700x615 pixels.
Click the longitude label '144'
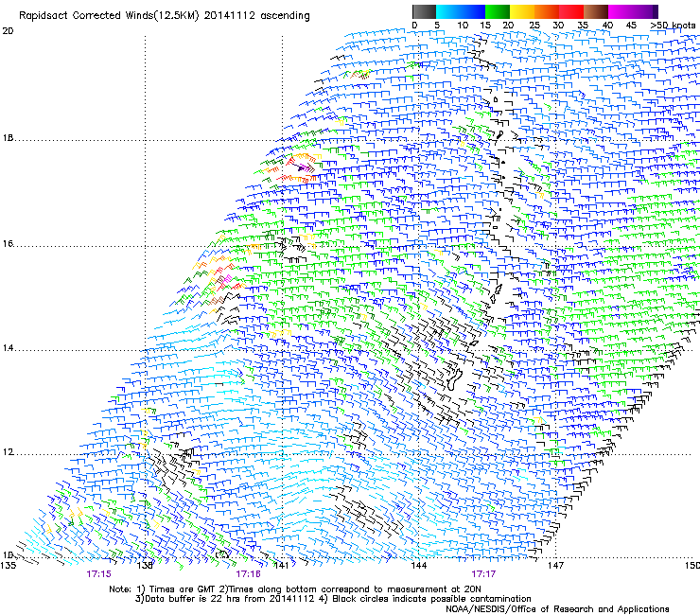click(419, 566)
